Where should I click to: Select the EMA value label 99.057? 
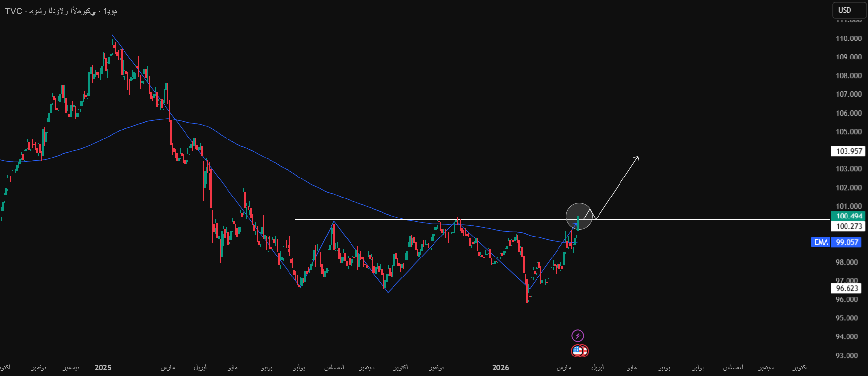point(847,242)
